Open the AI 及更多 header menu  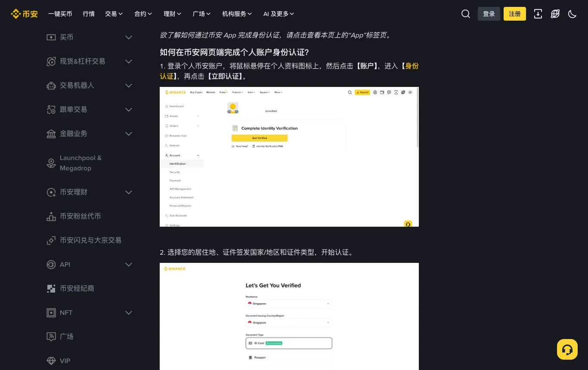click(279, 14)
